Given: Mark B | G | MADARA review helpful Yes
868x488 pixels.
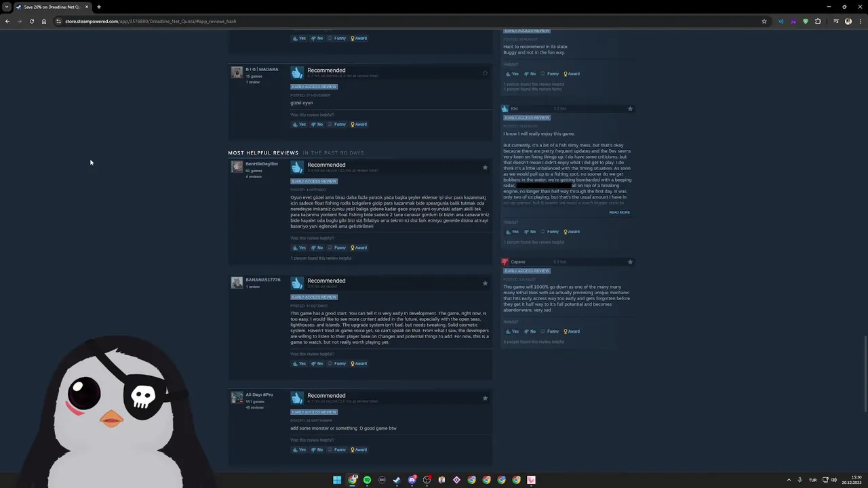Looking at the screenshot, I should tap(299, 124).
